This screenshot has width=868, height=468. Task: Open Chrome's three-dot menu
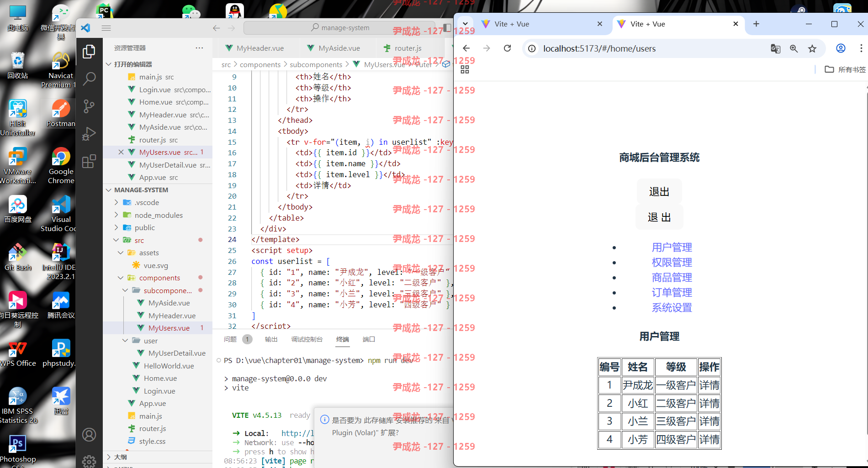[861, 48]
